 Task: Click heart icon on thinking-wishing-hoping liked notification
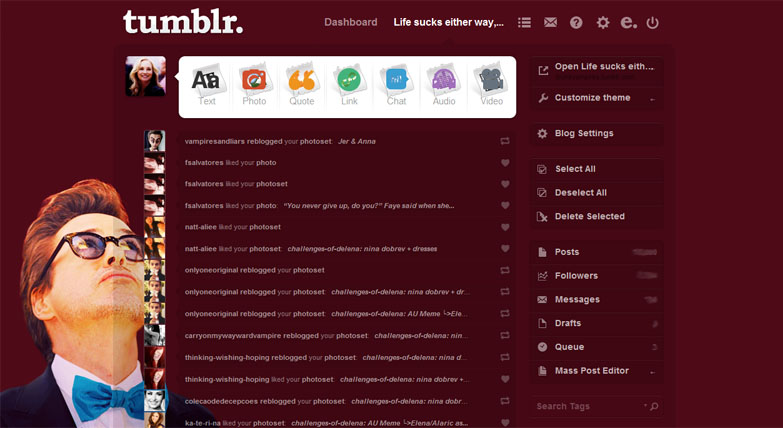pyautogui.click(x=505, y=379)
